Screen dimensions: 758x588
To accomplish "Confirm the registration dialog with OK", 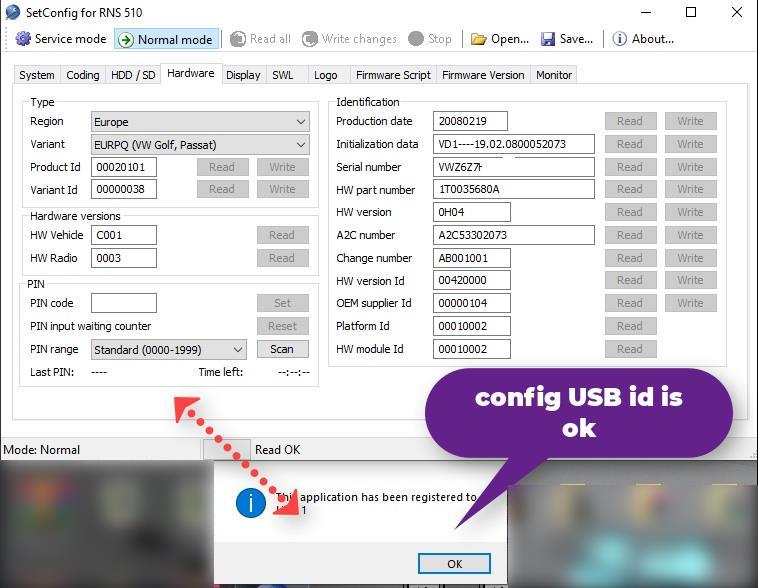I will [x=454, y=563].
